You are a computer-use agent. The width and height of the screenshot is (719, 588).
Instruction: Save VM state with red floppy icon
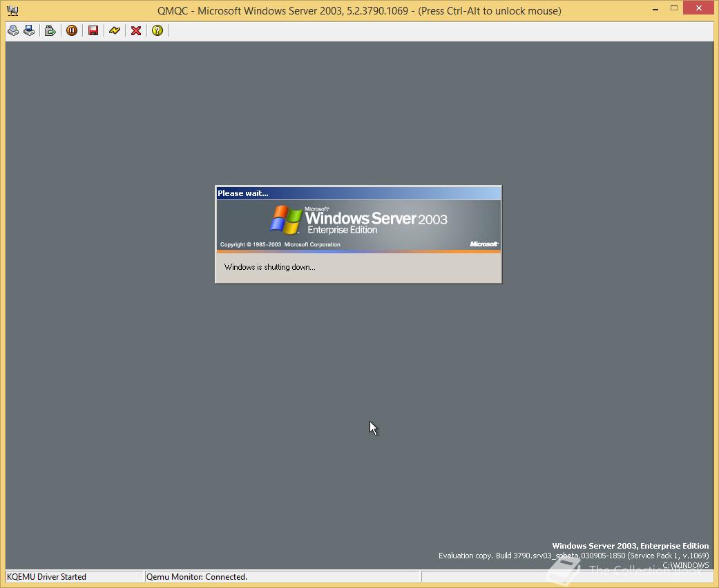(93, 30)
